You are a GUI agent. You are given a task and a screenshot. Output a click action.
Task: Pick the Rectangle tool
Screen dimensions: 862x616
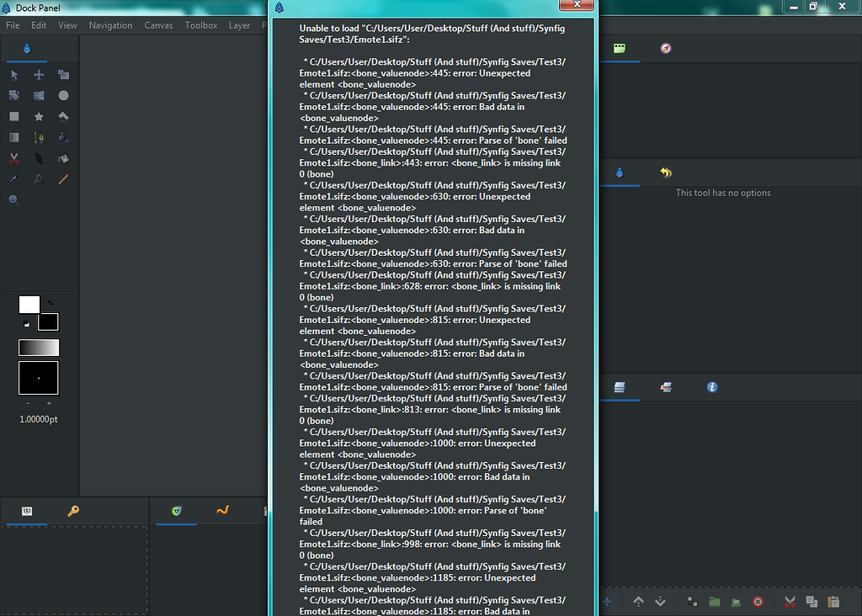(14, 117)
